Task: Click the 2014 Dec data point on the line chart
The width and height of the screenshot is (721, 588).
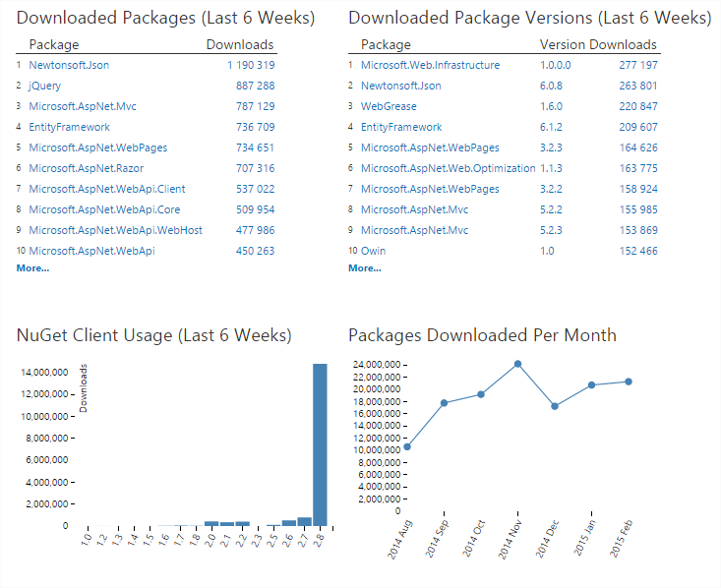Action: click(555, 406)
